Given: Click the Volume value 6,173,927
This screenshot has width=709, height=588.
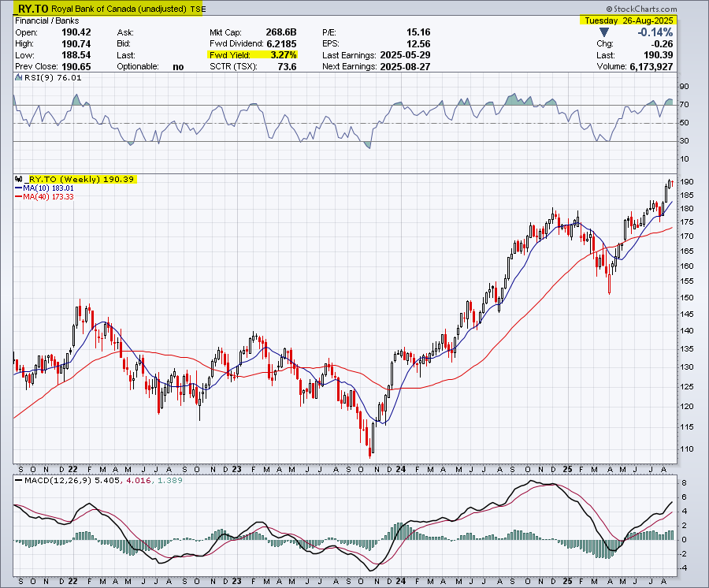Looking at the screenshot, I should (651, 66).
